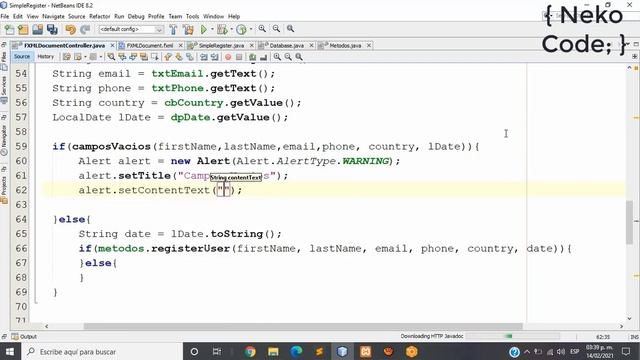Select the SimpleRegister.java tab

click(x=221, y=46)
